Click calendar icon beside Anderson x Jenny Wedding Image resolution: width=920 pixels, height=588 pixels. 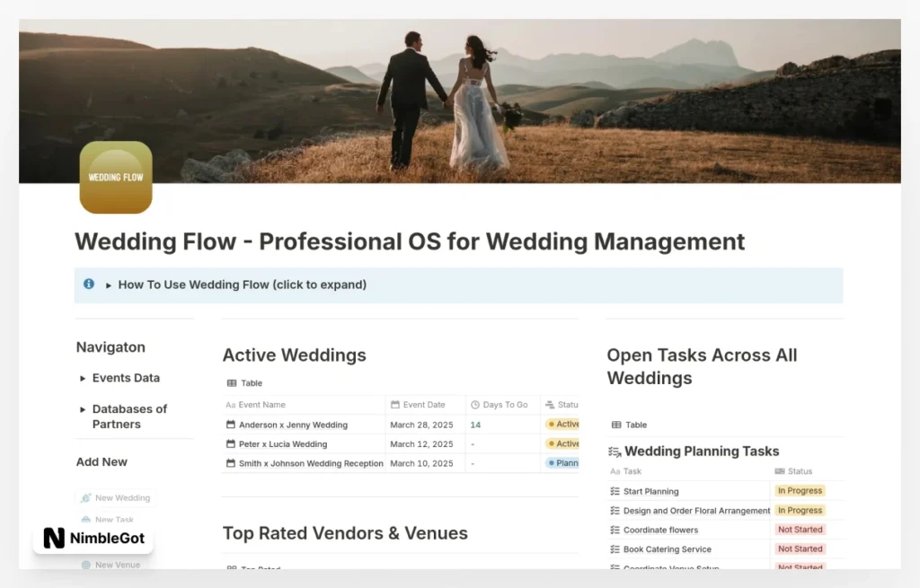point(231,424)
